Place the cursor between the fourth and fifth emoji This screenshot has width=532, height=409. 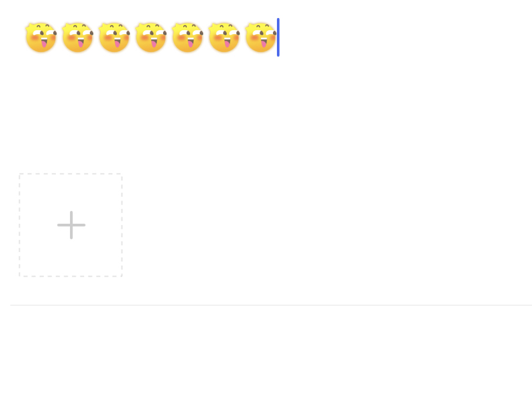click(x=170, y=37)
